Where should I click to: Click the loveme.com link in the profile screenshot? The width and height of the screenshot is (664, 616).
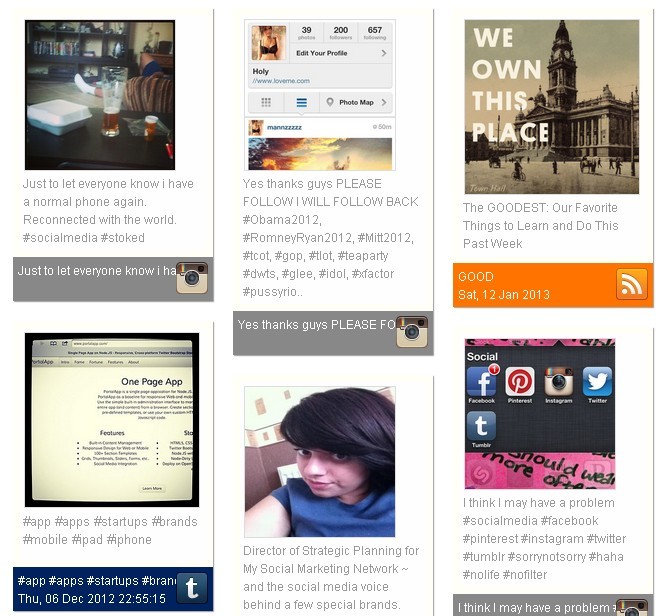(x=281, y=81)
